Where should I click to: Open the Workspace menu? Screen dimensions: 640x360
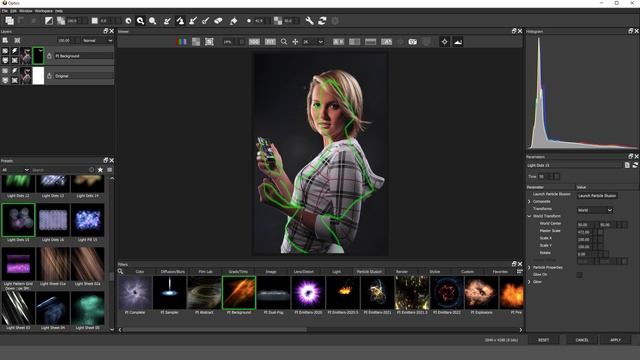click(43, 11)
